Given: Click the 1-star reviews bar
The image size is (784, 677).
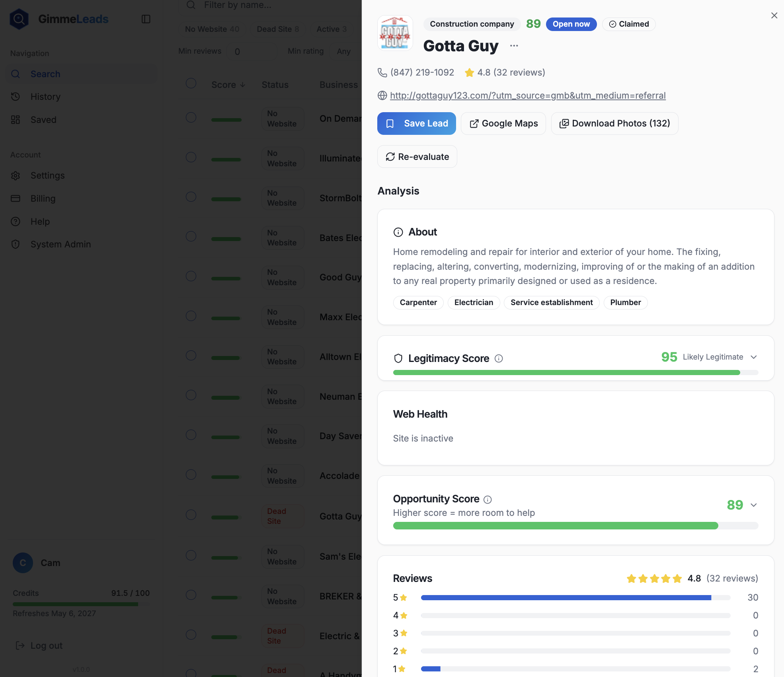Looking at the screenshot, I should click(x=575, y=669).
